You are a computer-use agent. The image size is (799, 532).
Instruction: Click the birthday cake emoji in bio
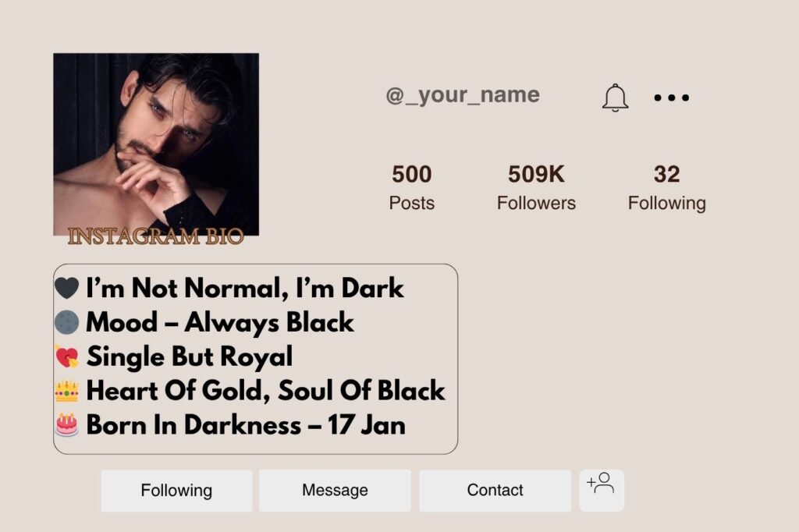[x=67, y=424]
